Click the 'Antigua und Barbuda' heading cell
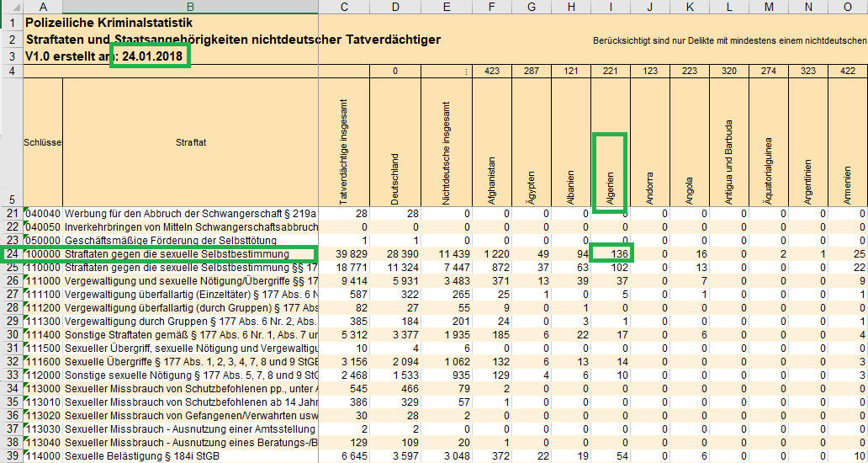Image resolution: width=868 pixels, height=463 pixels. tap(729, 142)
